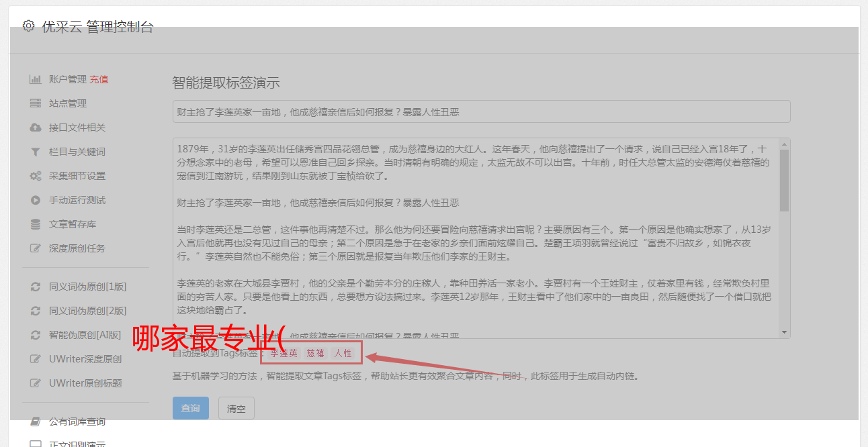Click the 站点管理 server icon
Viewport: 868px width, 447px height.
click(36, 103)
